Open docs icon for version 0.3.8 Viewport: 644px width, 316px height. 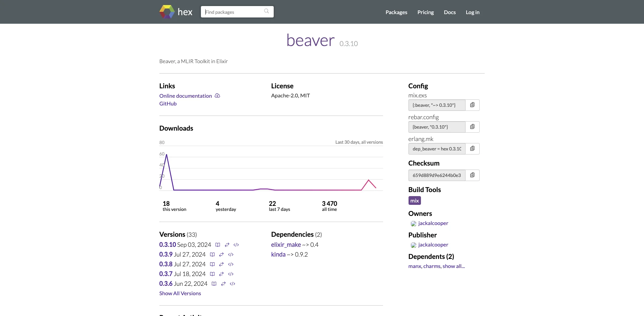pyautogui.click(x=212, y=264)
